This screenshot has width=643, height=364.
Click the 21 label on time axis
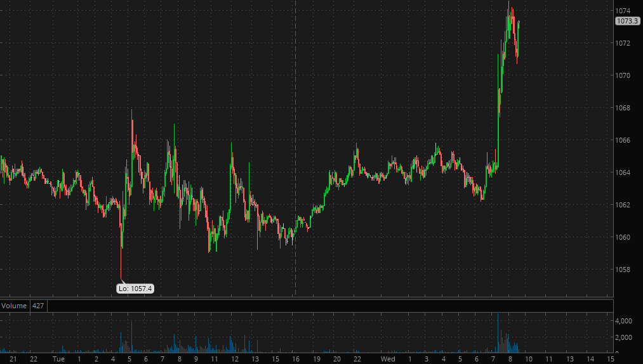point(13,359)
